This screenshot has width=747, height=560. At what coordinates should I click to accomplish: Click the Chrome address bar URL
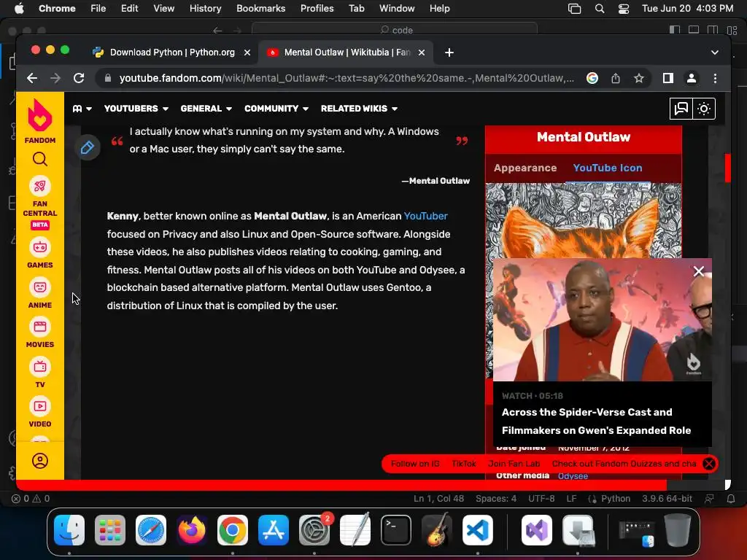347,78
